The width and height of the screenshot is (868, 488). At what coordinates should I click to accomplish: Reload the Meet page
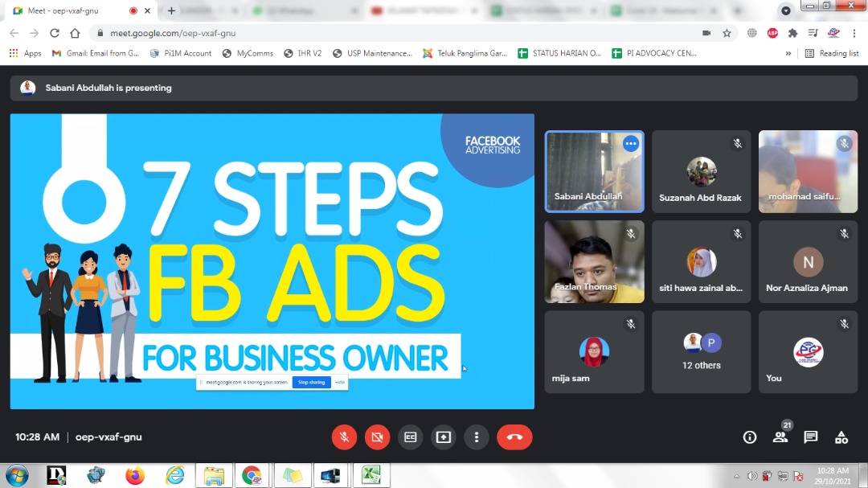[x=55, y=33]
